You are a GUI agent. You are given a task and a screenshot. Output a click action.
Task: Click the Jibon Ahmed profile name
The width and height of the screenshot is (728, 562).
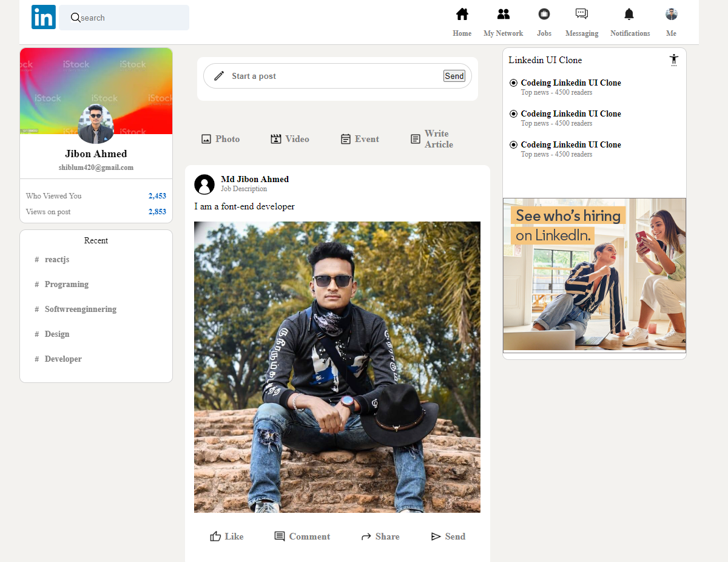point(96,154)
